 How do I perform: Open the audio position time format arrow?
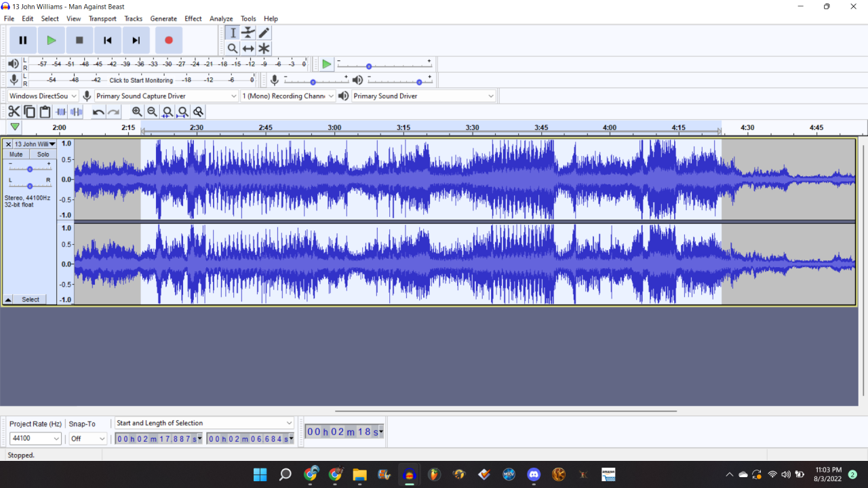[x=380, y=432]
